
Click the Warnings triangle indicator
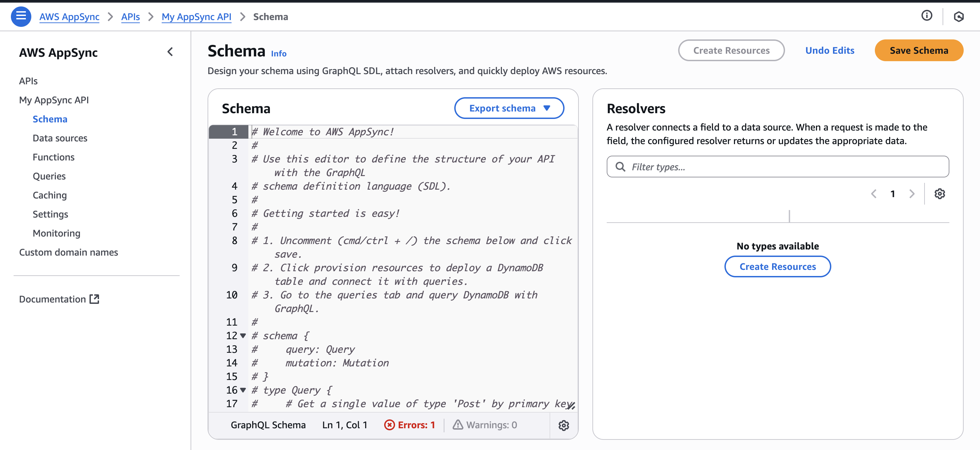click(458, 425)
